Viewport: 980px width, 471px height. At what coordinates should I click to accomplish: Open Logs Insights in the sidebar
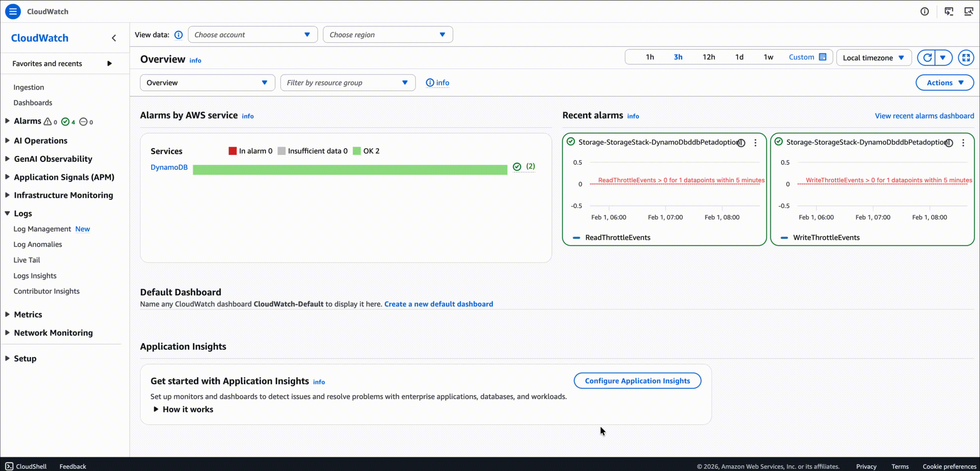point(35,276)
